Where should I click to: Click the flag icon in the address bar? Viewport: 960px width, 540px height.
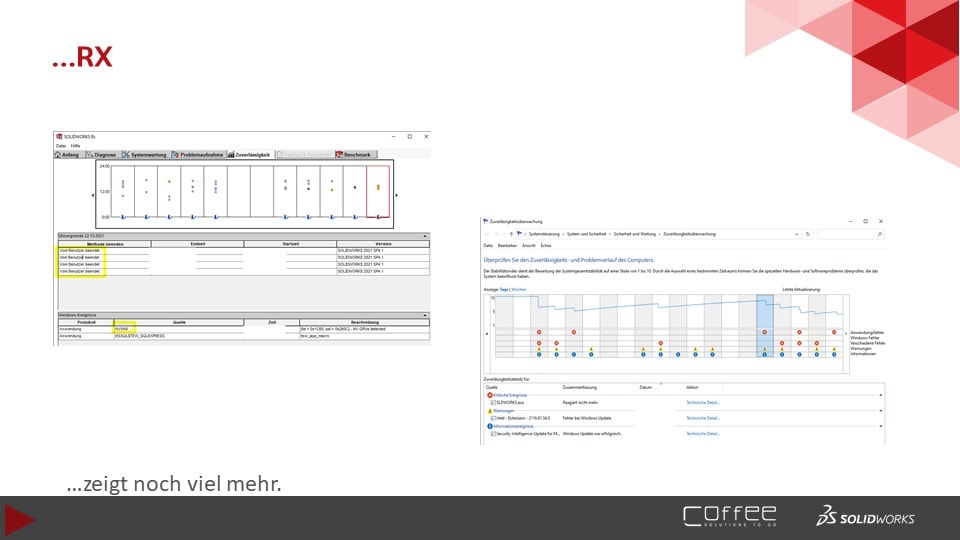coord(519,234)
